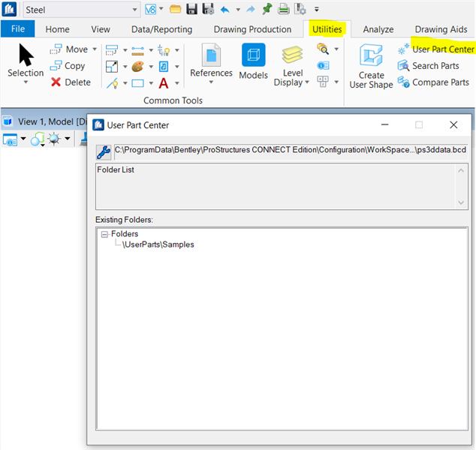Click the Compare Parts button
476x450 pixels.
coord(433,82)
